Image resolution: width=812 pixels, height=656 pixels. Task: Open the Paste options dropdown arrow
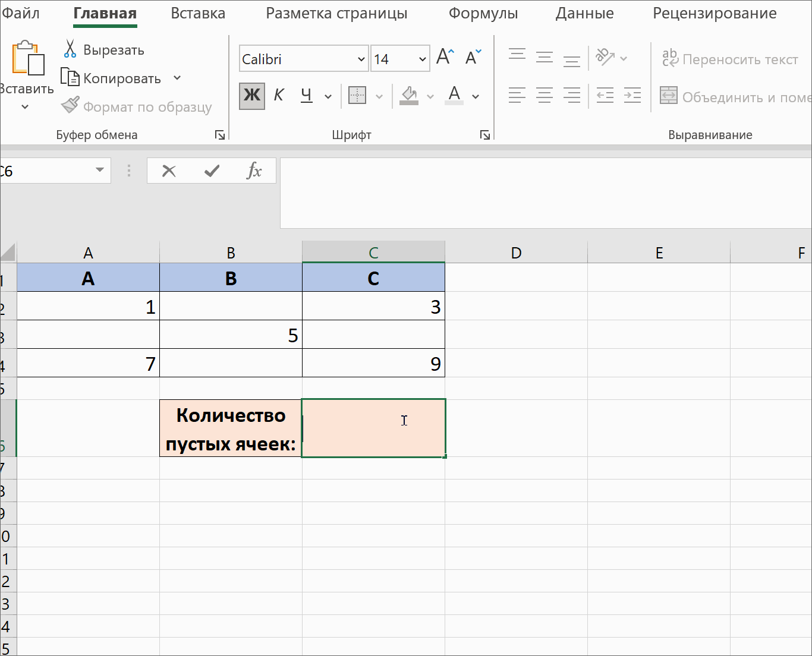(25, 107)
